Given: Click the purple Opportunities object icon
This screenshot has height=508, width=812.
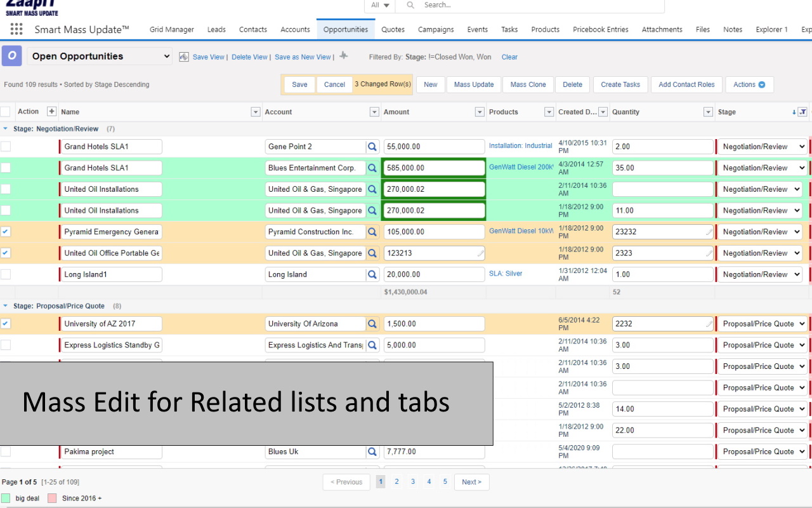Looking at the screenshot, I should click(11, 56).
